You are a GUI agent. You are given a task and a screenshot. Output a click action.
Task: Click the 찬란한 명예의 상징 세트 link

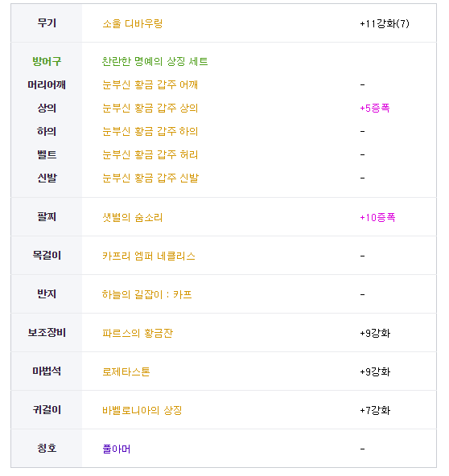click(155, 62)
